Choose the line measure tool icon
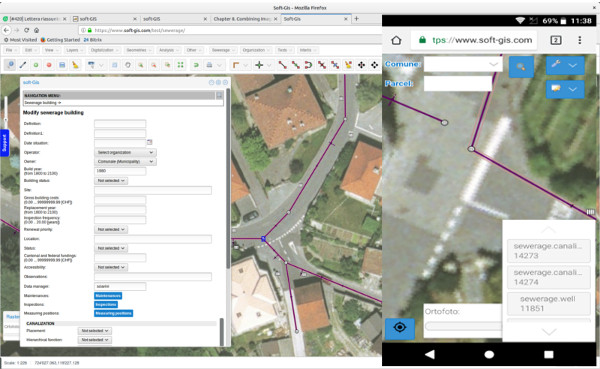This screenshot has width=600, height=369. pyautogui.click(x=23, y=65)
